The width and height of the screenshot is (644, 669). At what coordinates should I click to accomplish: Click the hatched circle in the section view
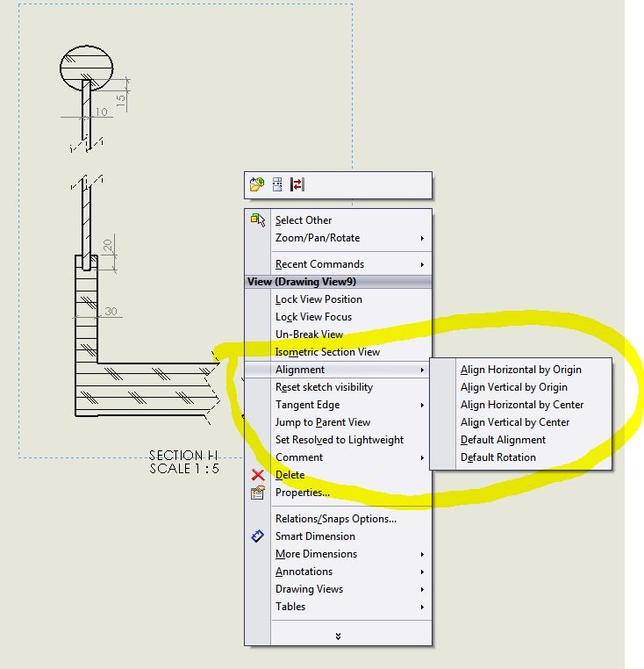[87, 68]
